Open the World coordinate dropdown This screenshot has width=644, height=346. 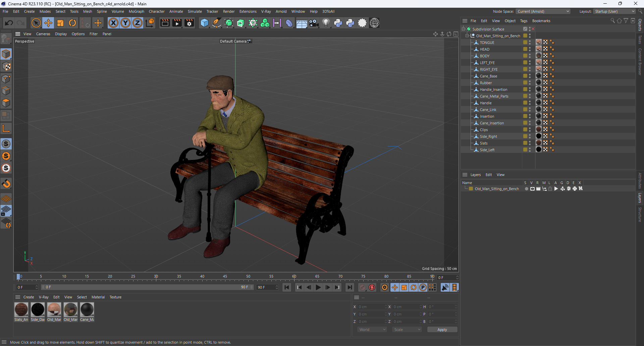click(x=372, y=330)
